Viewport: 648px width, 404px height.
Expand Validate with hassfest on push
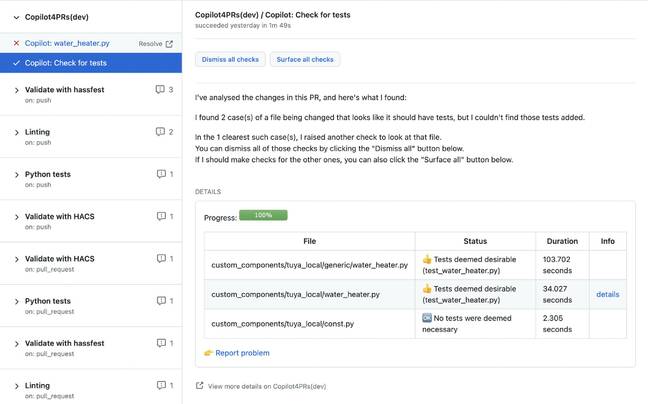coord(16,90)
